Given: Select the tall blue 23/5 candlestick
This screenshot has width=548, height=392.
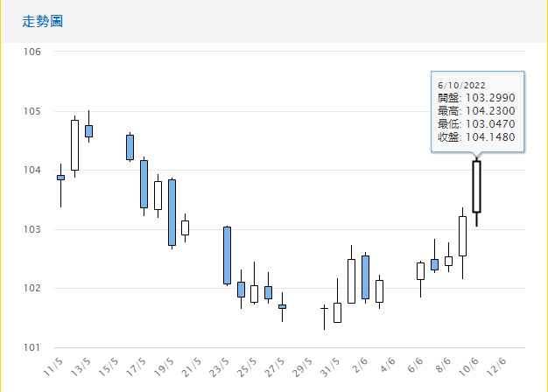Looking at the screenshot, I should pyautogui.click(x=227, y=255).
